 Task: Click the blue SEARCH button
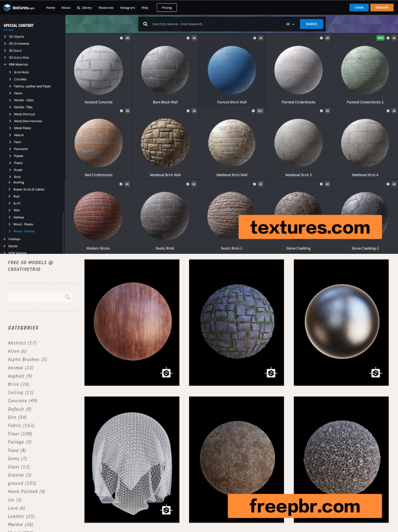311,24
